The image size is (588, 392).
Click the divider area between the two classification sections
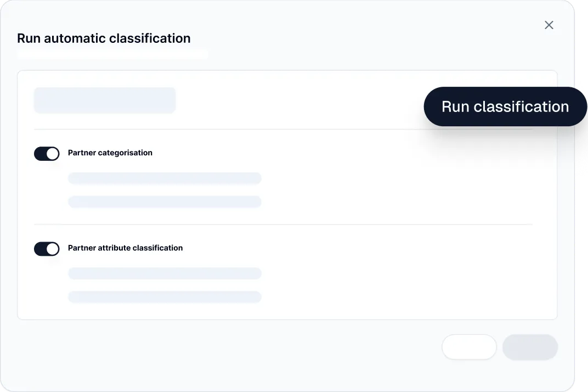point(283,225)
